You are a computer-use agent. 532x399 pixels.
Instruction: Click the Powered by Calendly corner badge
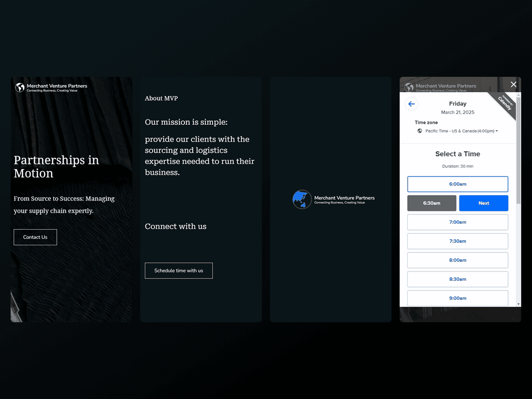[505, 103]
